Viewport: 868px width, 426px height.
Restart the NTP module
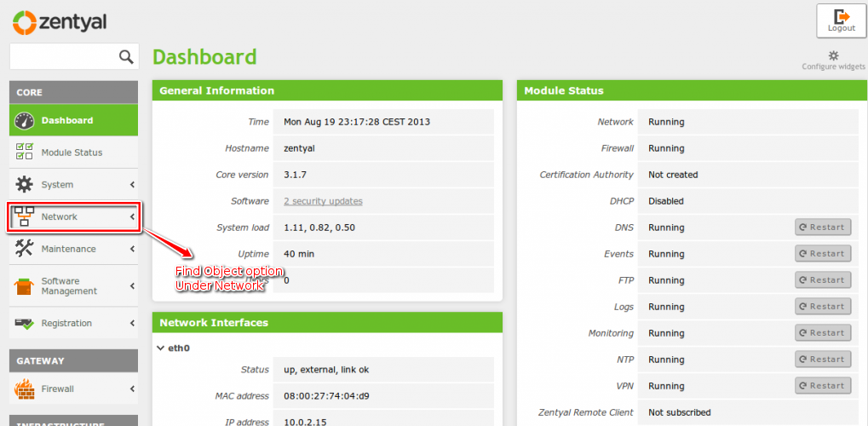tap(823, 360)
